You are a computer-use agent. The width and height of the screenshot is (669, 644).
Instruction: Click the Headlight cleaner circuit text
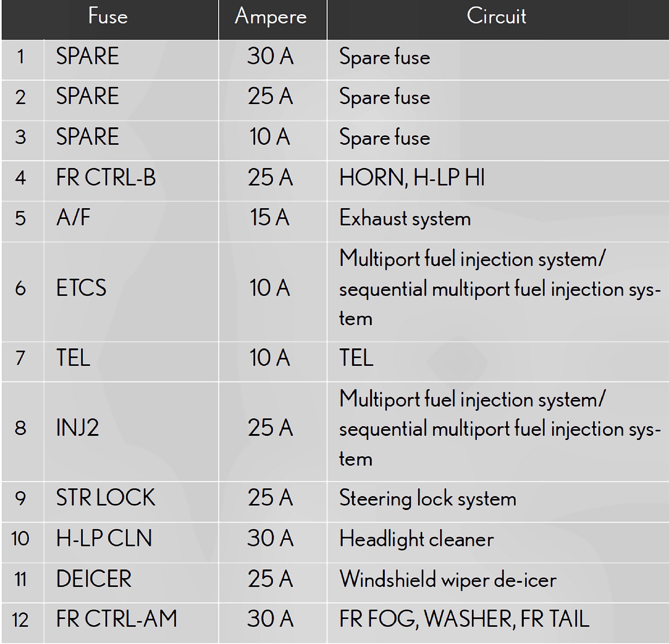[416, 539]
